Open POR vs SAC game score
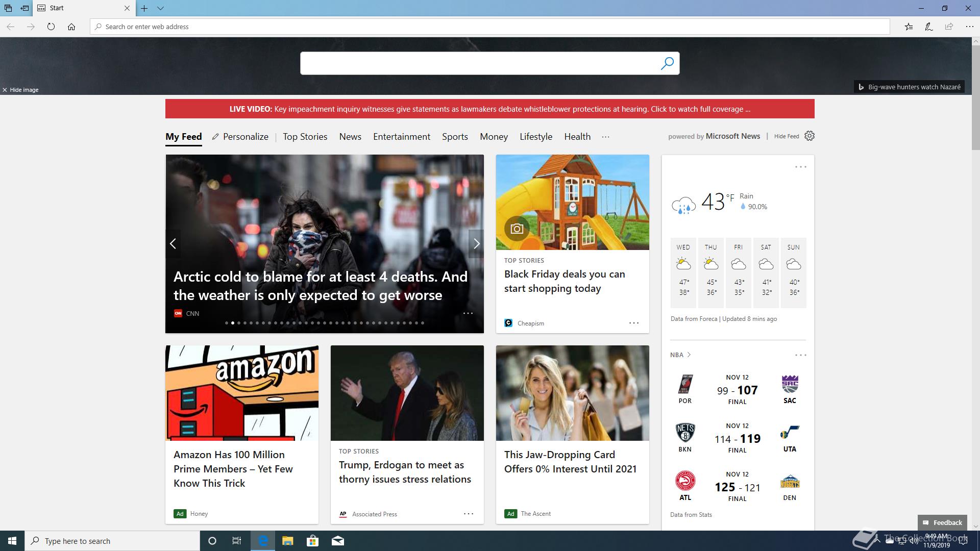 pos(738,390)
